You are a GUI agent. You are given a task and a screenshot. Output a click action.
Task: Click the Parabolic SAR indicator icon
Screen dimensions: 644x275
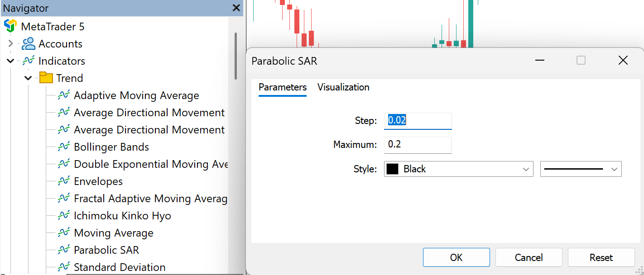tap(63, 250)
